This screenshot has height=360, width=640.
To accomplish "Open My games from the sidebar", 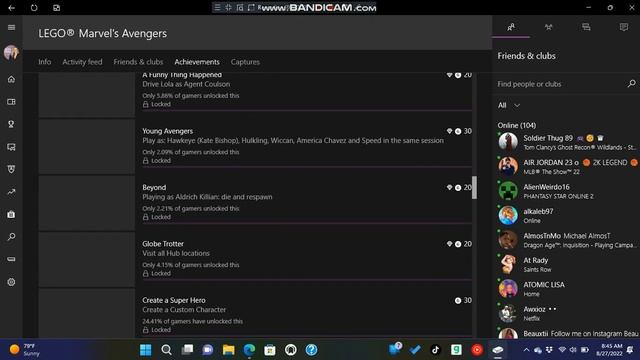I will pyautogui.click(x=11, y=102).
